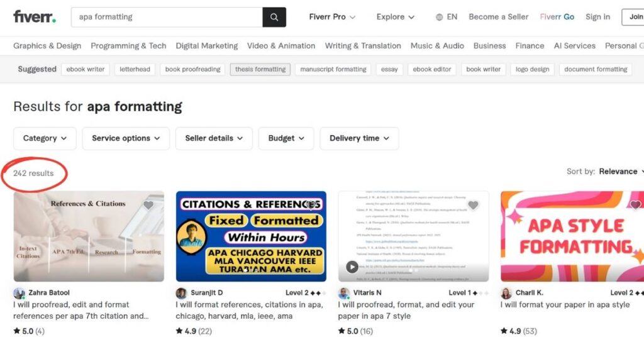Open Digital Marketing category
Viewport: 644px width, 337px height.
206,46
